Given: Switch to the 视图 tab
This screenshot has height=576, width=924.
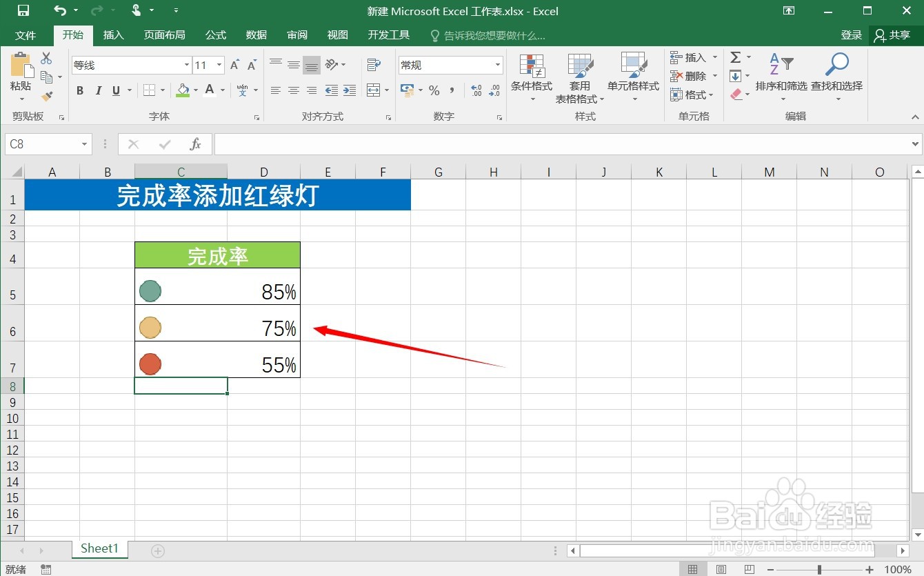Looking at the screenshot, I should click(x=338, y=35).
